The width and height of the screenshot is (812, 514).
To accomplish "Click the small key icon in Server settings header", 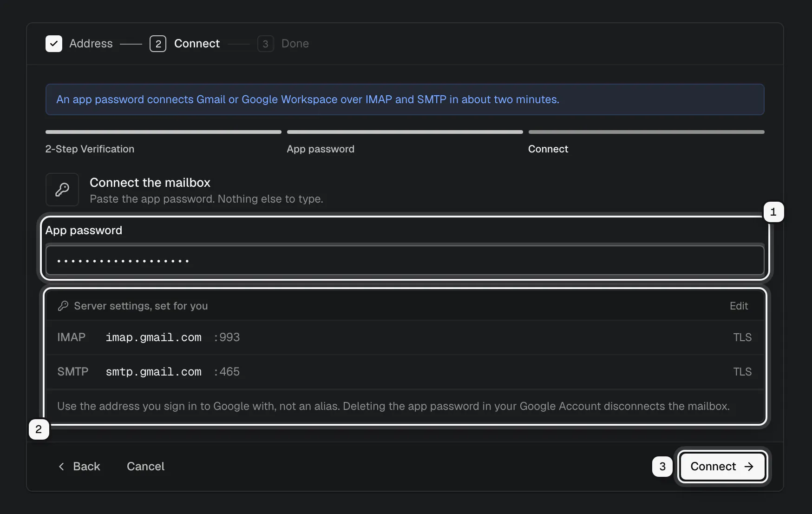I will 63,306.
